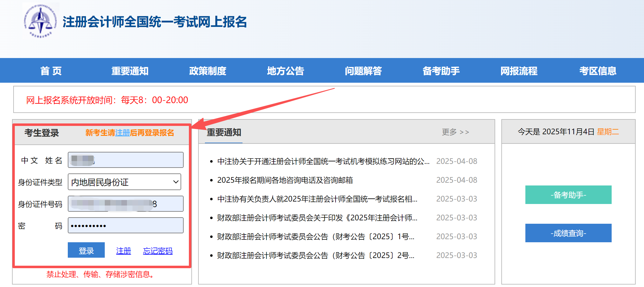Click the 注册 link beside login button

124,251
